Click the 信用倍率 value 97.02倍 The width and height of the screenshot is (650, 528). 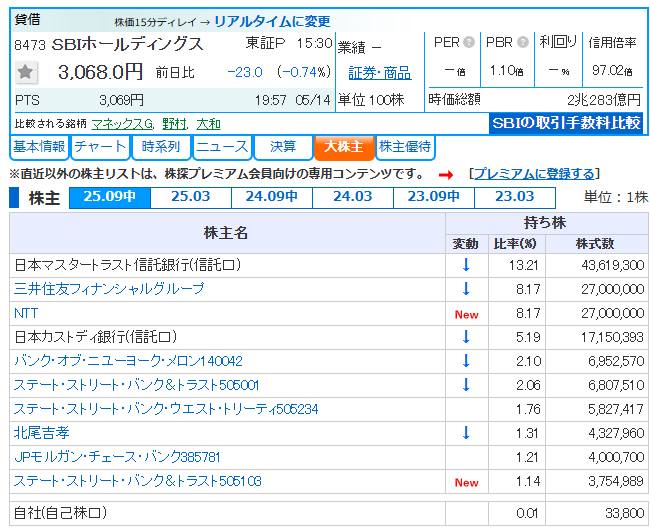pos(612,70)
